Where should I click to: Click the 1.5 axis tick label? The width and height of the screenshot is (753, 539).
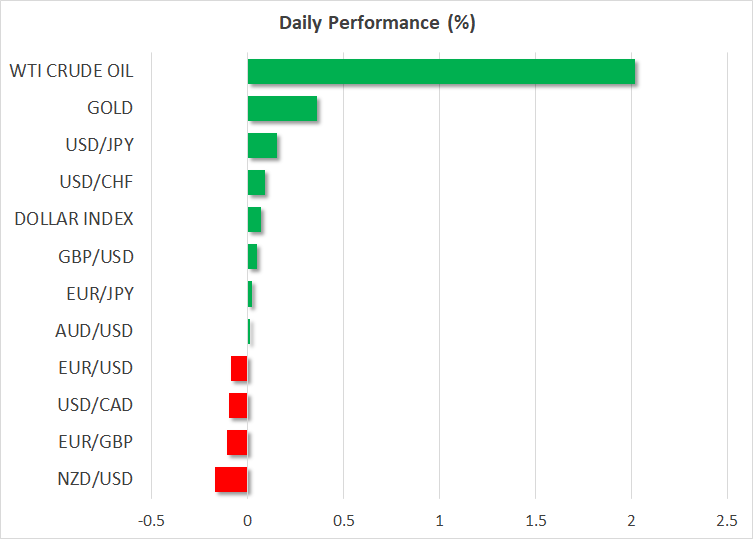pyautogui.click(x=535, y=522)
